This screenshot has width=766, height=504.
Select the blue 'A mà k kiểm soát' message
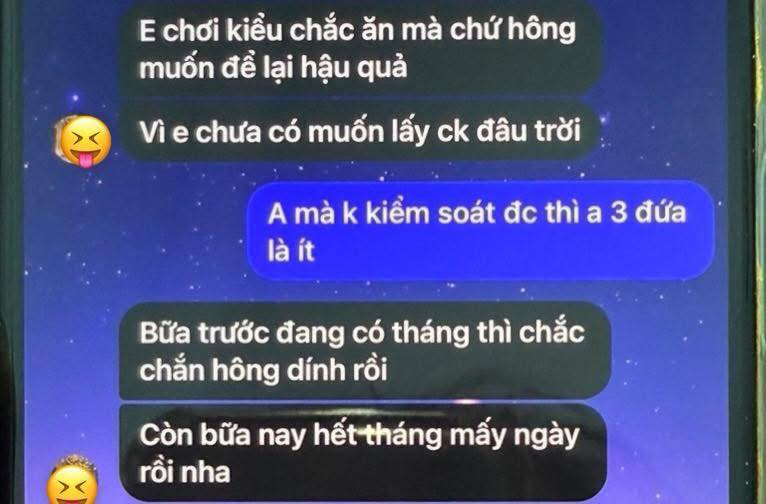481,231
